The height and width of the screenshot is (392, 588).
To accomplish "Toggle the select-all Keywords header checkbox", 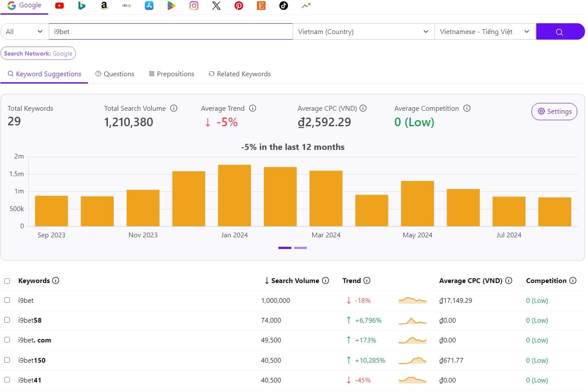I will [7, 281].
